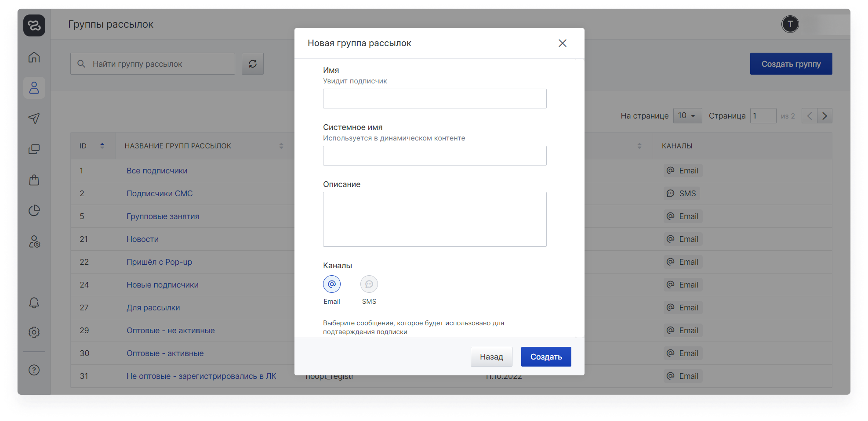Click Email tag in Новости row

pyautogui.click(x=683, y=239)
